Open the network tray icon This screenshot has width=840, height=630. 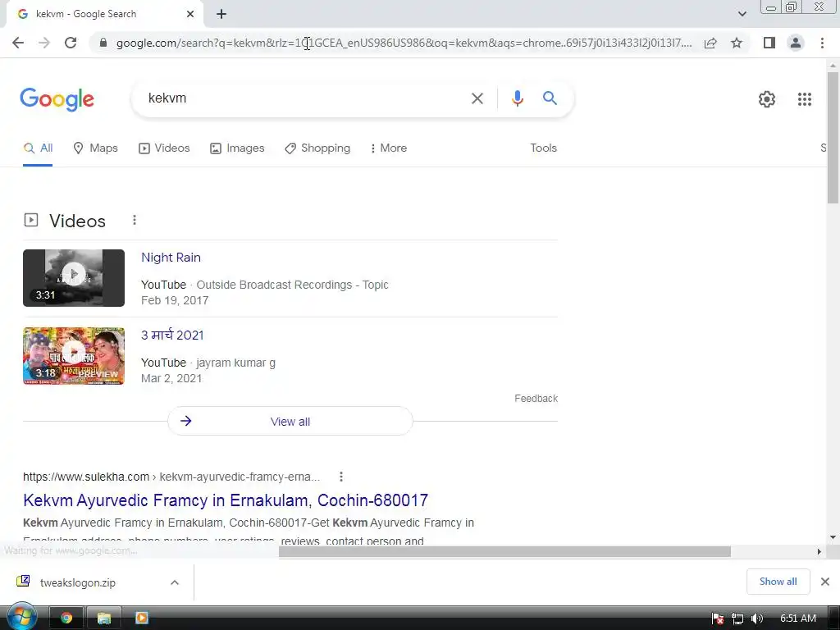tap(737, 619)
